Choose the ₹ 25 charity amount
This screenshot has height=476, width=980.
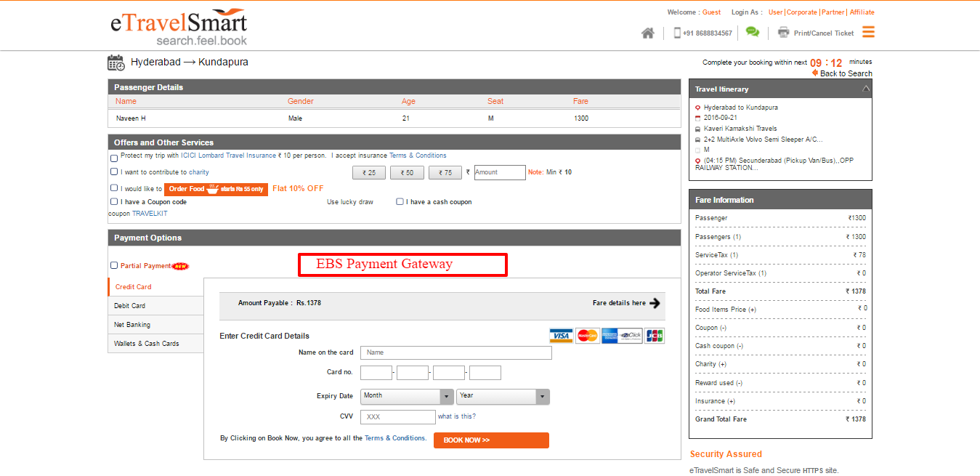(x=369, y=173)
